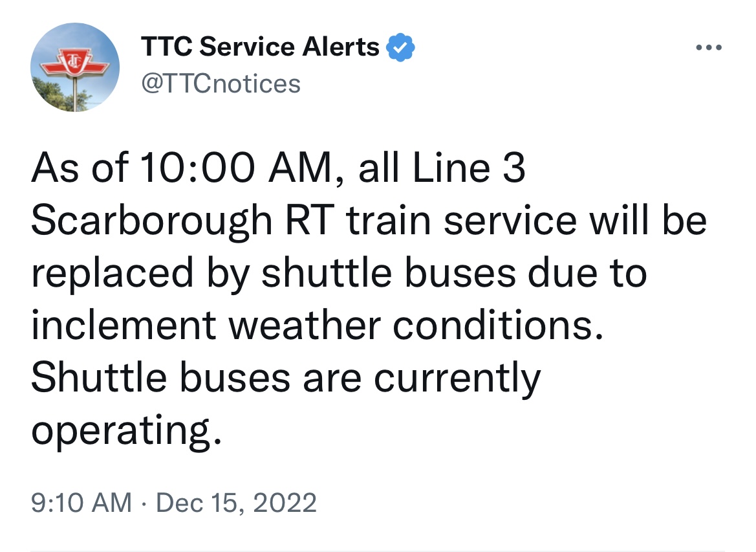Image resolution: width=756 pixels, height=552 pixels.
Task: Open the "TTC Service Alerts" account name
Action: (260, 47)
